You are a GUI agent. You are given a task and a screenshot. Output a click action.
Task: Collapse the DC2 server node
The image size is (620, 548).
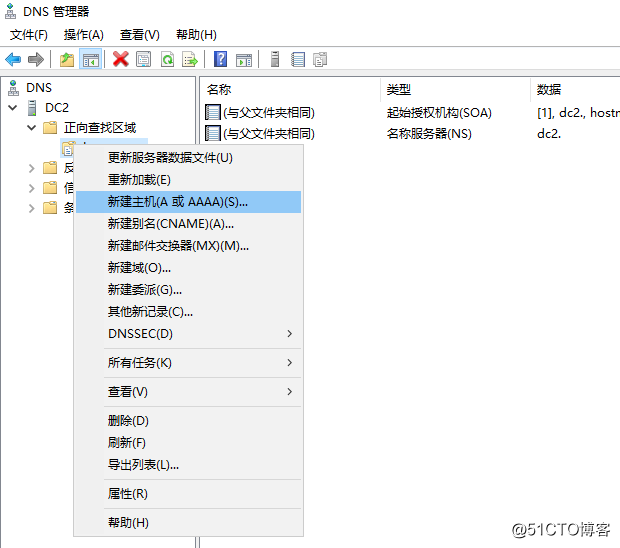click(13, 108)
